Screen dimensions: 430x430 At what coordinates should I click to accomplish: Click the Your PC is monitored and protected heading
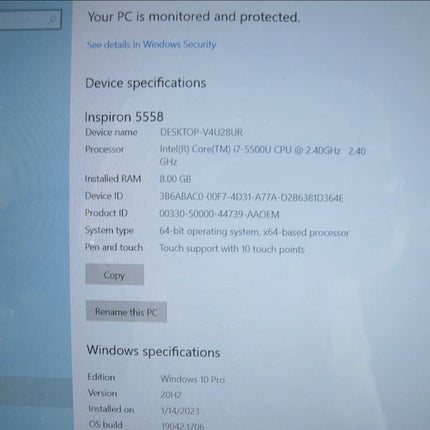coord(194,17)
